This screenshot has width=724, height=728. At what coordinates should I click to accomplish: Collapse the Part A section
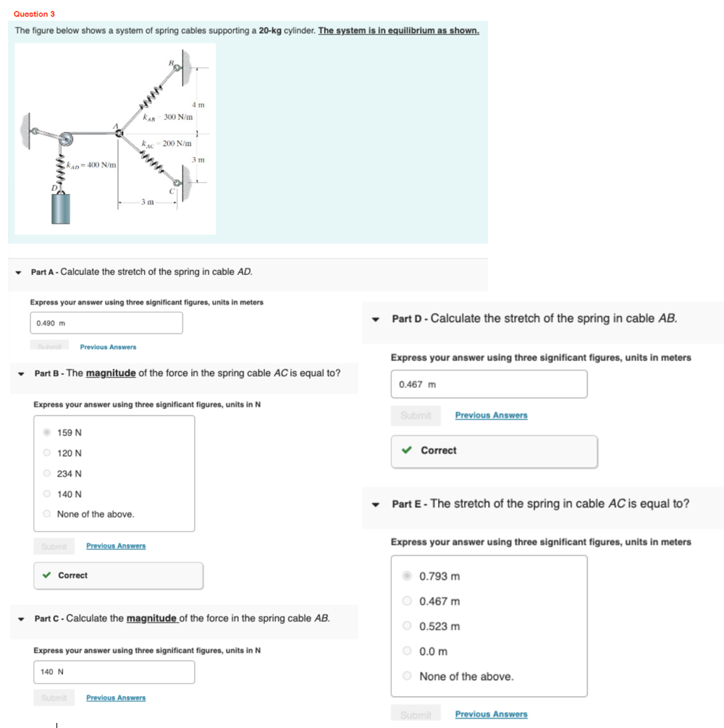18,271
